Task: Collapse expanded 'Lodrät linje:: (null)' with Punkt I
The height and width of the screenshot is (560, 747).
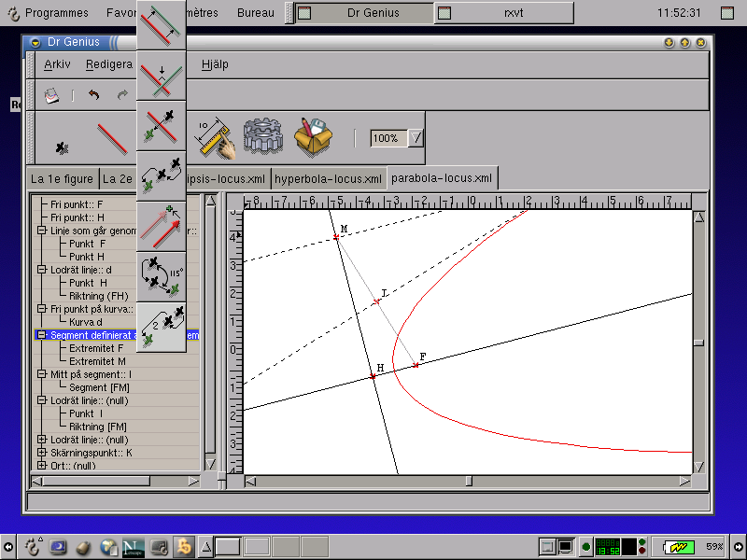Action: [41, 400]
